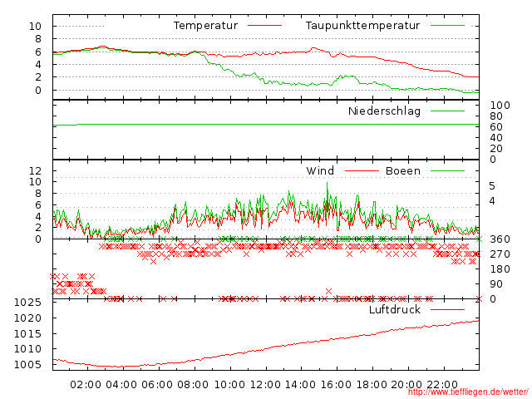The width and height of the screenshot is (532, 399).
Task: Click the 270 wind direction axis value
Action: click(500, 254)
